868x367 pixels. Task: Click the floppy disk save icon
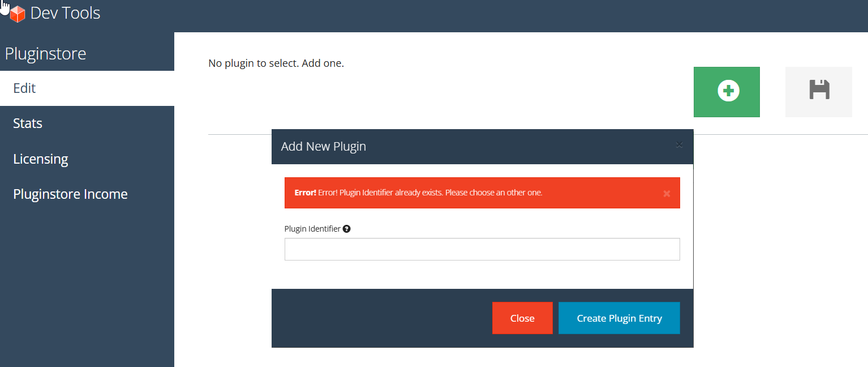[818, 91]
